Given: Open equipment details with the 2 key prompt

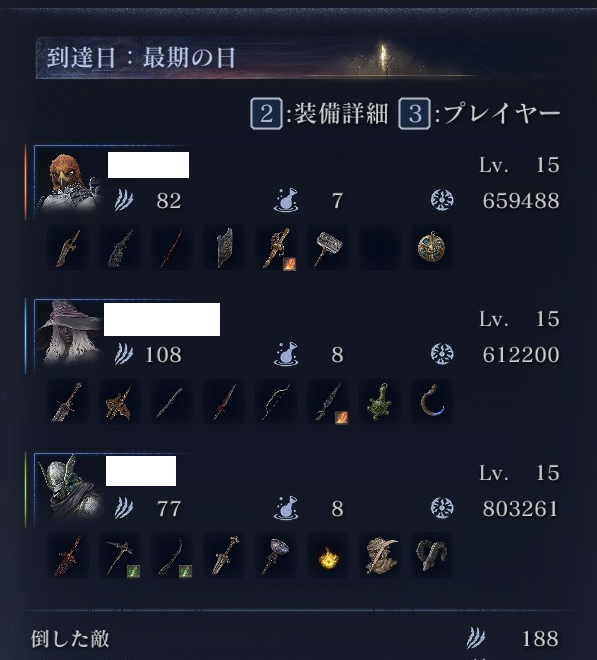Looking at the screenshot, I should click(x=319, y=113).
